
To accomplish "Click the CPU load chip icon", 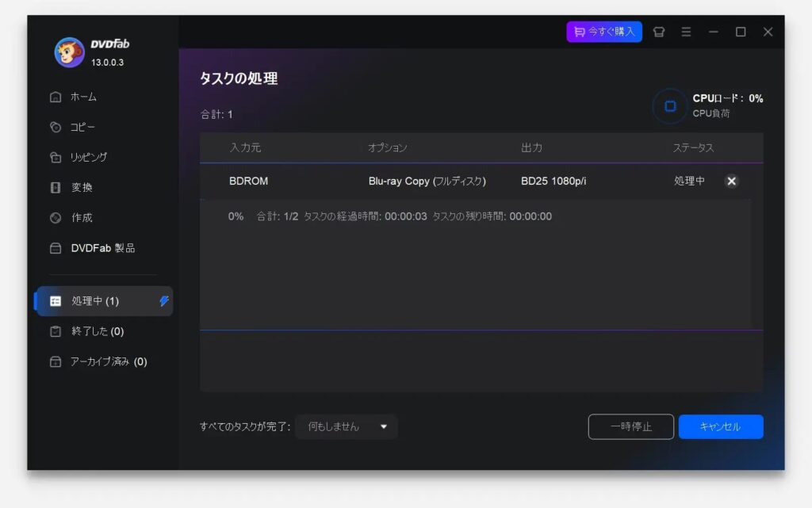I will tap(670, 106).
